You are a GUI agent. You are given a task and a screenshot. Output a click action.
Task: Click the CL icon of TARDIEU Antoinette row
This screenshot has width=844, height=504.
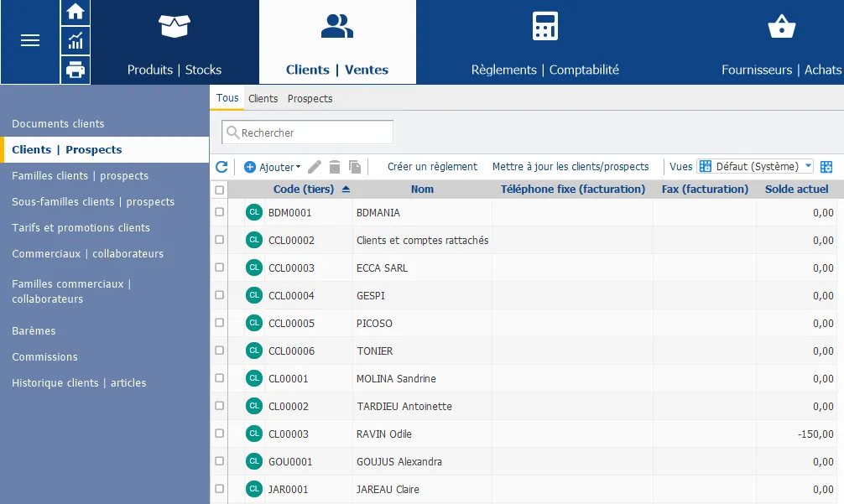pyautogui.click(x=254, y=406)
